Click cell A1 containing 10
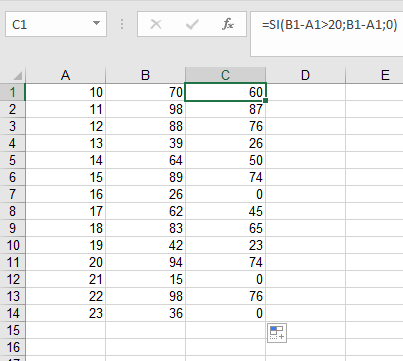 coord(65,92)
